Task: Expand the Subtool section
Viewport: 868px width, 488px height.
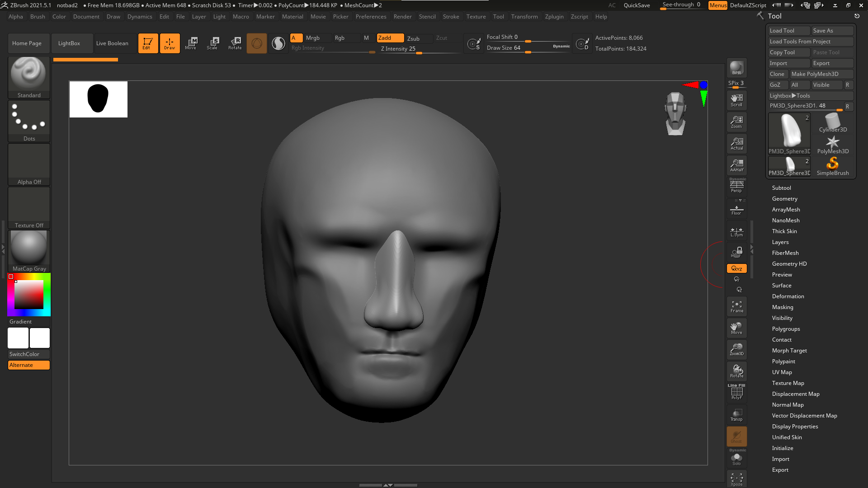Action: [781, 188]
